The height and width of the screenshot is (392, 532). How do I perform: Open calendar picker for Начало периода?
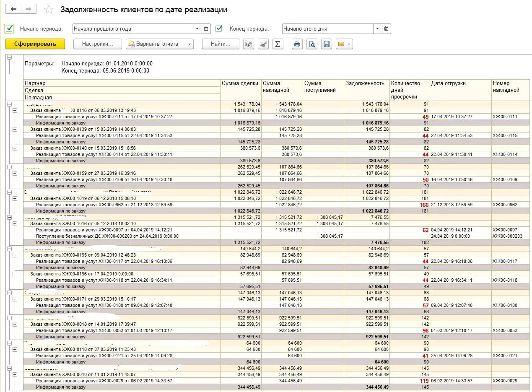(x=206, y=29)
